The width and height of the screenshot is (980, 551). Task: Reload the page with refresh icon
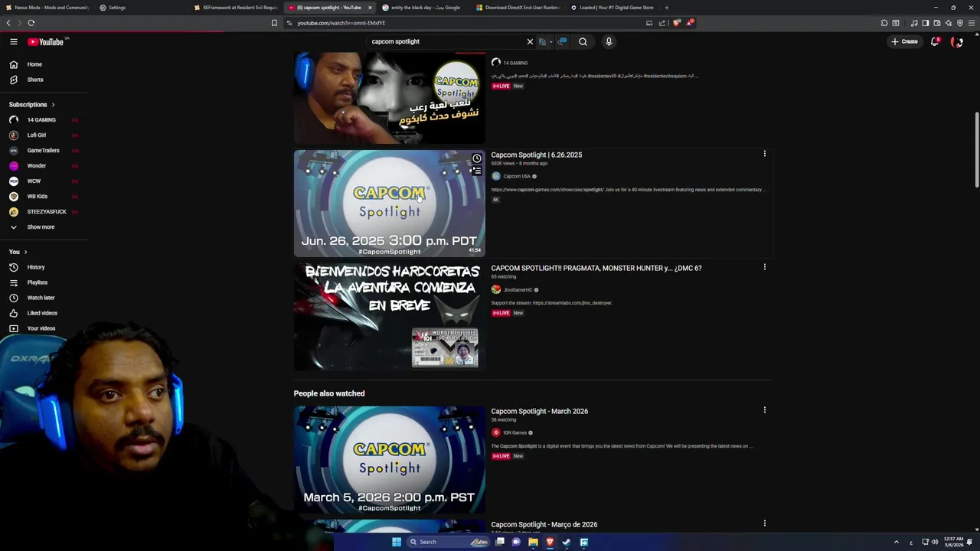pos(31,23)
